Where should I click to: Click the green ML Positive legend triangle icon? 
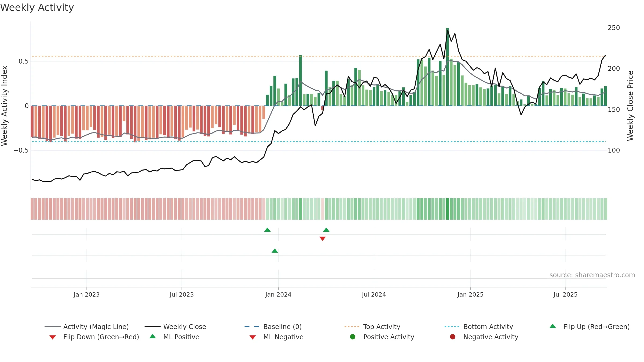pos(153,336)
